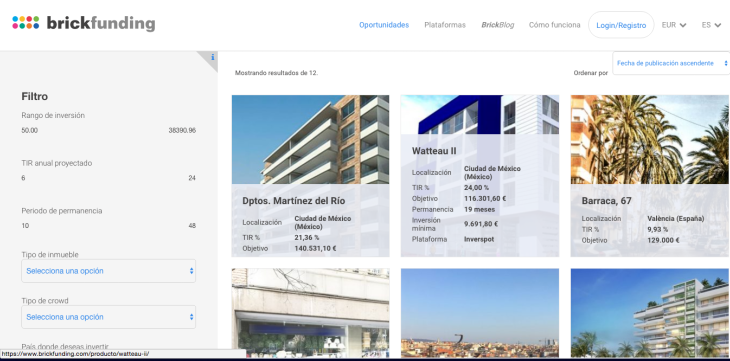Click the Login/Registro button

click(621, 25)
